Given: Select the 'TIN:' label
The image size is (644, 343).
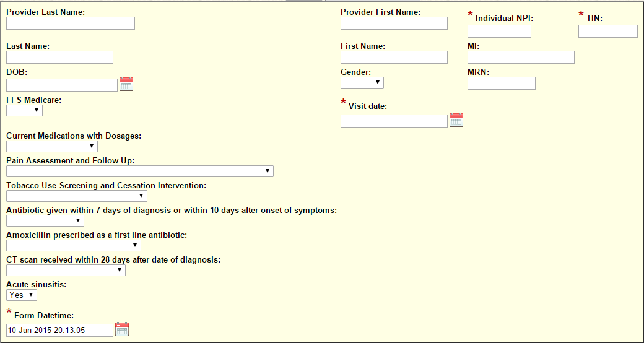Looking at the screenshot, I should coord(594,18).
